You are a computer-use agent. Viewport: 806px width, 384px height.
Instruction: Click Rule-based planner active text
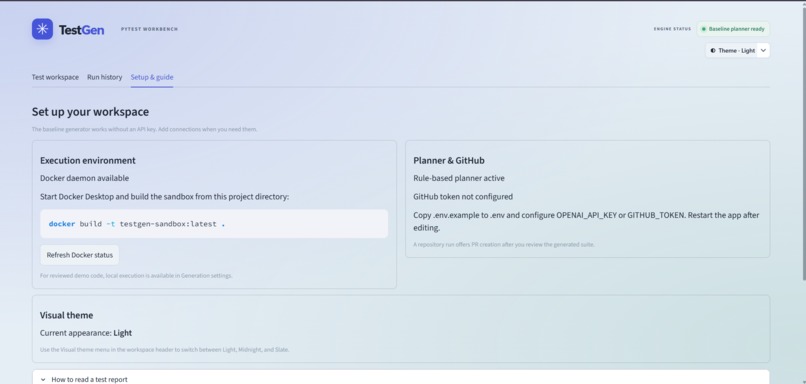point(459,178)
